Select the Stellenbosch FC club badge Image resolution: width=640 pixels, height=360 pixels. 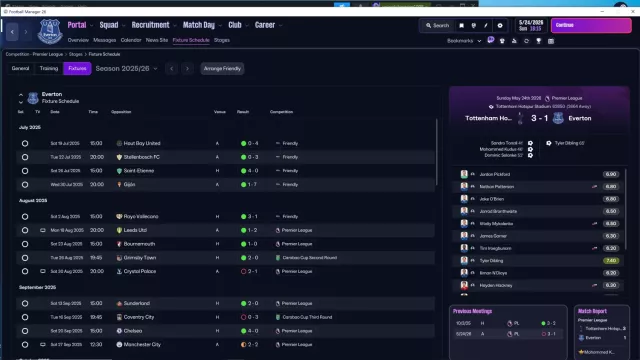[119, 157]
